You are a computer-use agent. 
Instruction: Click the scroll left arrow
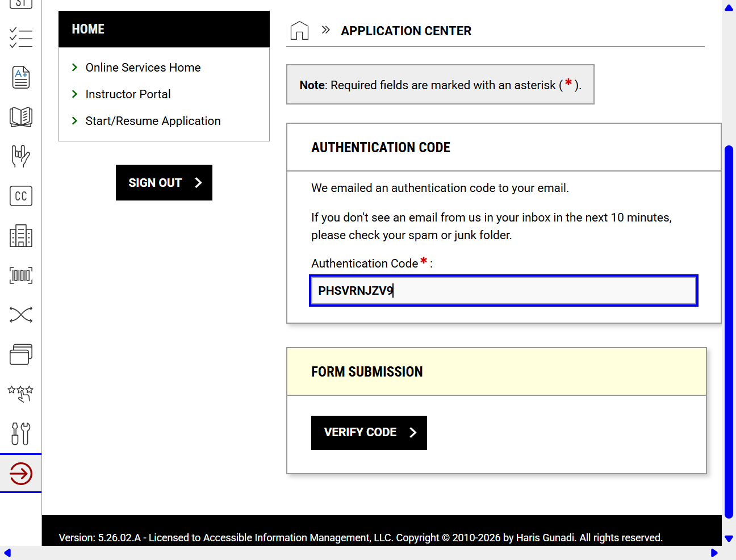point(7,553)
